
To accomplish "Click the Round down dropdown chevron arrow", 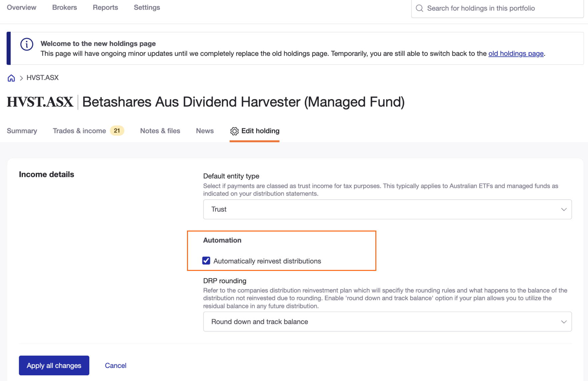I will tap(564, 322).
